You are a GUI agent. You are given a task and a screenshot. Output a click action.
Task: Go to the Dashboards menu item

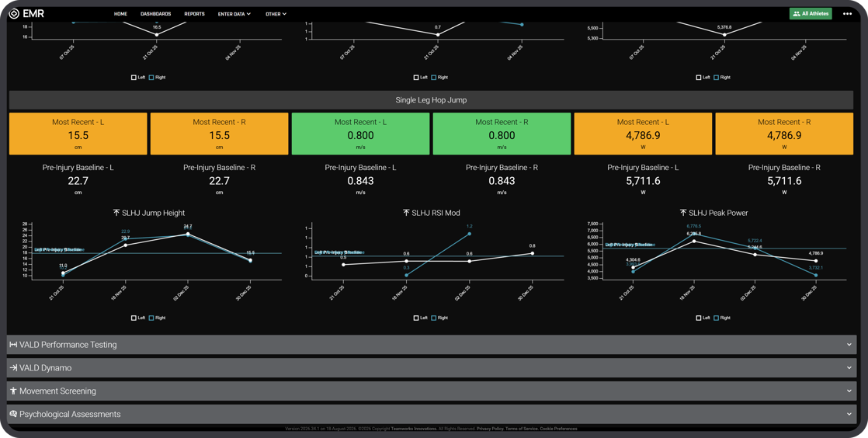155,14
